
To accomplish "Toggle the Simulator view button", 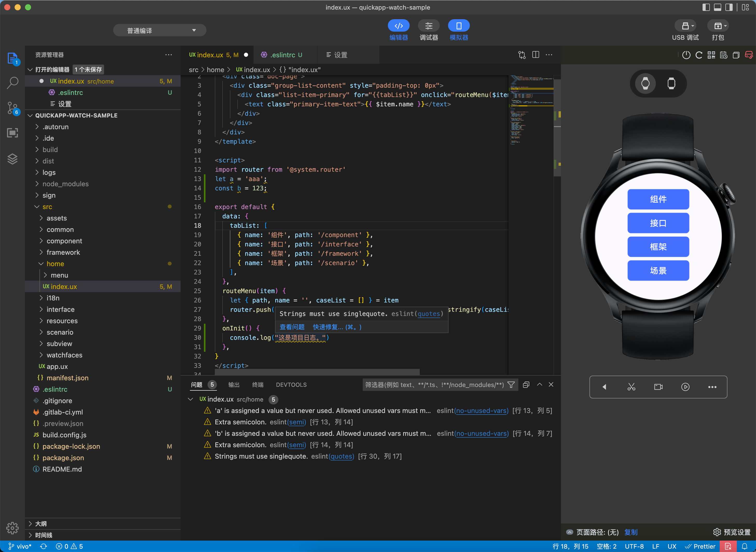I will pos(459,30).
